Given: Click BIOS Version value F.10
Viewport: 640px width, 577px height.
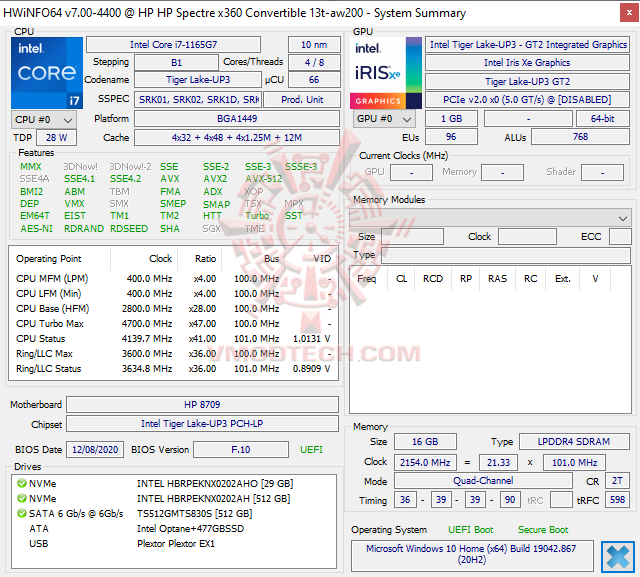Looking at the screenshot, I should pyautogui.click(x=241, y=450).
